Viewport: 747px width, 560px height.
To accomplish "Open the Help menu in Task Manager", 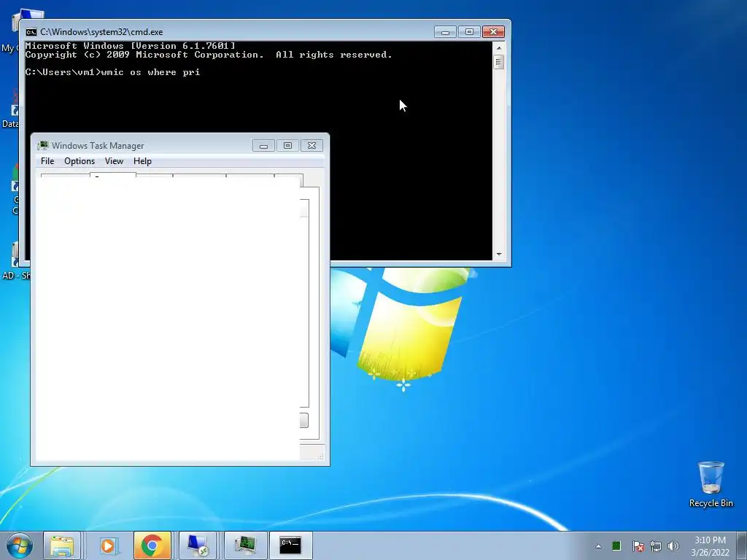I will (142, 161).
